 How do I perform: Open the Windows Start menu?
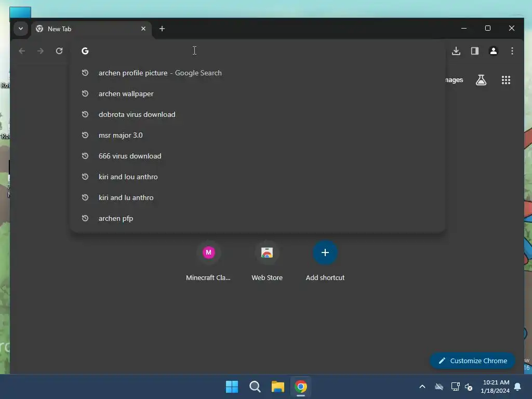coord(232,387)
